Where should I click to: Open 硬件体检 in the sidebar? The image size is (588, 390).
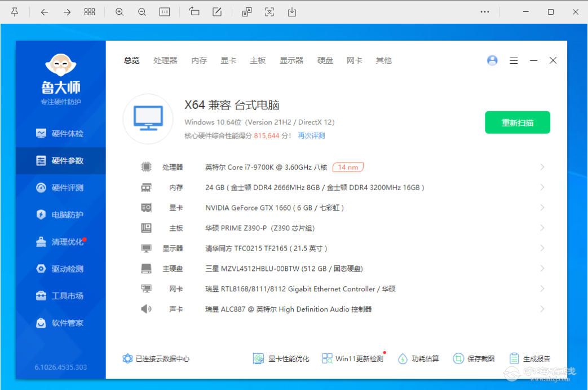click(60, 134)
